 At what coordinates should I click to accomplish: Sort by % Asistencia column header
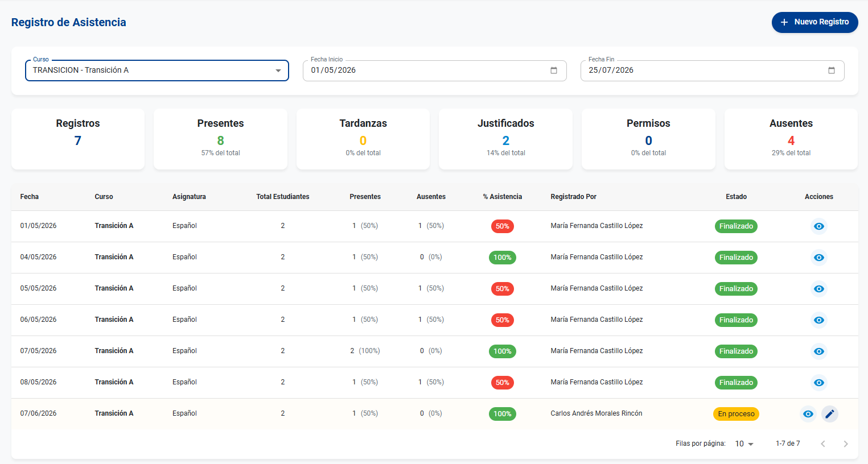(x=503, y=197)
